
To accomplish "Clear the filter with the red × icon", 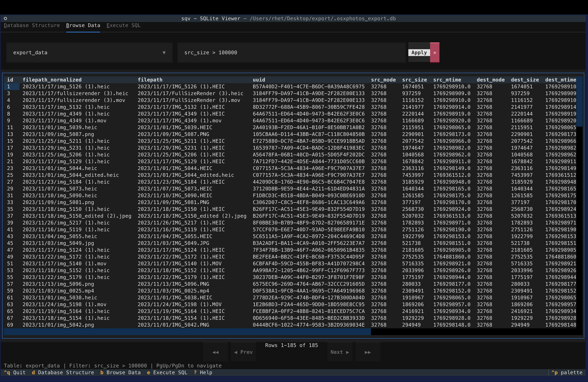I will click(x=435, y=52).
